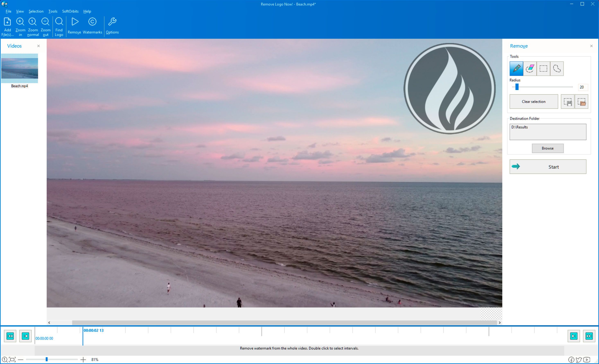Click the paste selection icon in panel
The width and height of the screenshot is (599, 364).
click(582, 102)
